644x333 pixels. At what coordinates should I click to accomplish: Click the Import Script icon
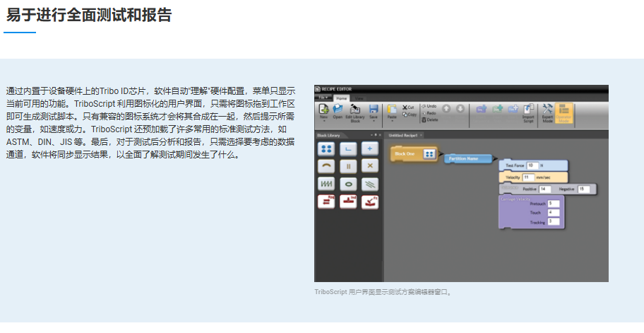click(529, 112)
